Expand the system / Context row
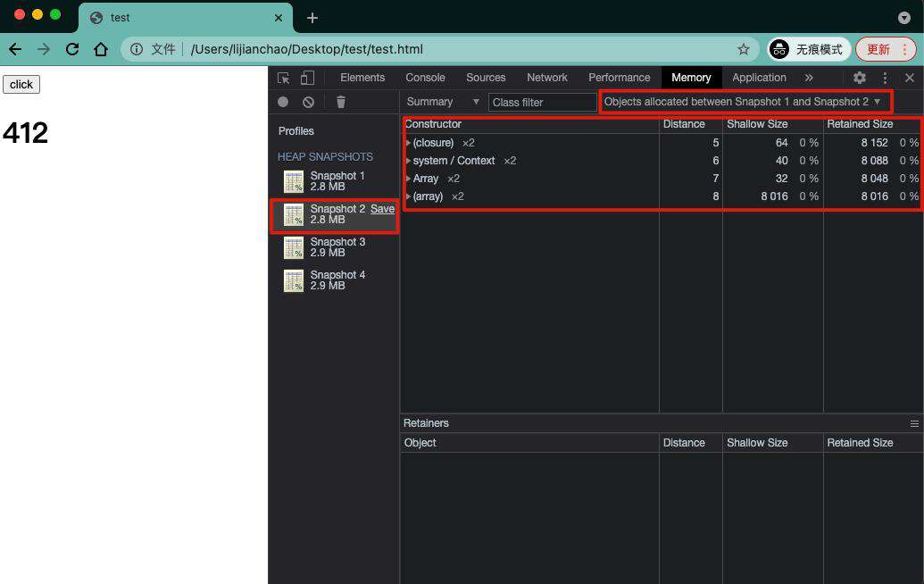This screenshot has width=924, height=584. (x=408, y=161)
